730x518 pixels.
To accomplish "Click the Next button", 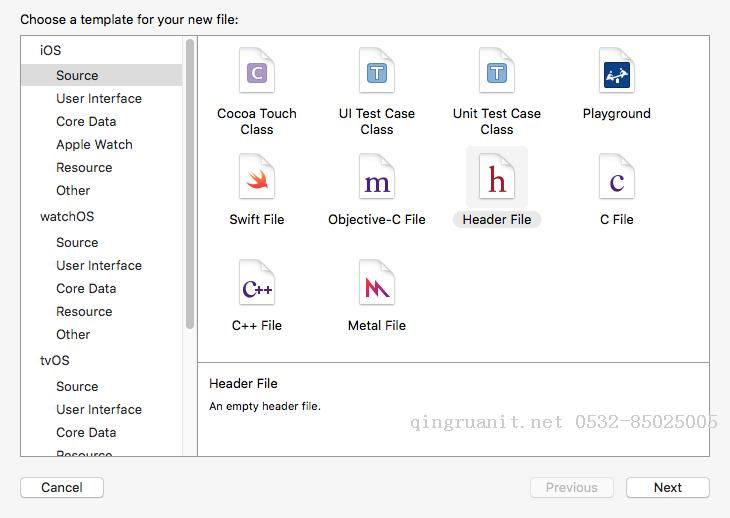I will [668, 487].
